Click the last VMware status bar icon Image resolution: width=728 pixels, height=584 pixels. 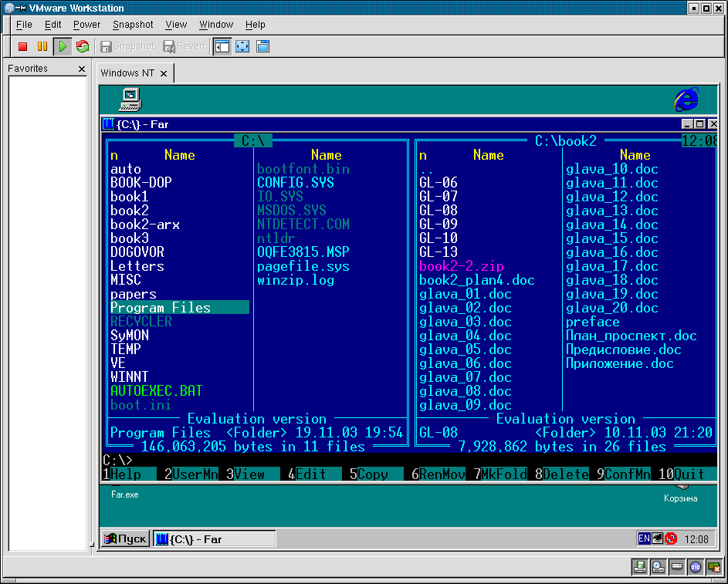tap(713, 567)
